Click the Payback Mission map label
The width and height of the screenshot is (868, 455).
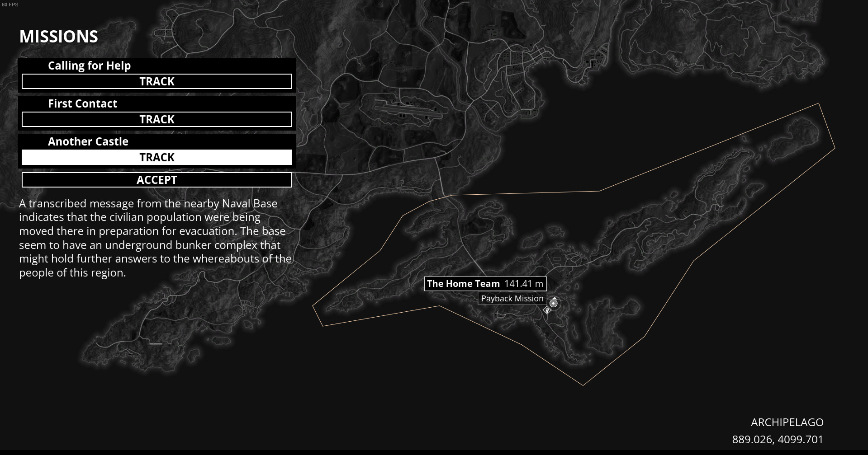[512, 299]
